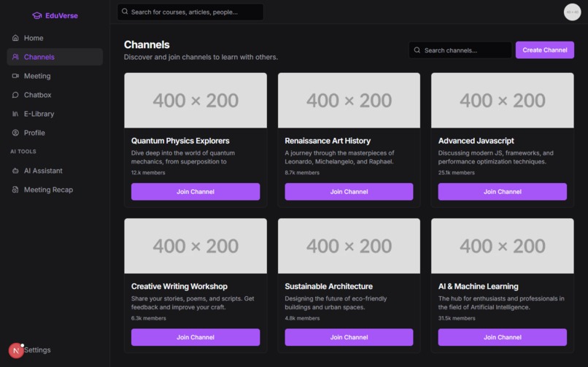Click the 8.7k members count text
The width and height of the screenshot is (588, 367).
302,172
